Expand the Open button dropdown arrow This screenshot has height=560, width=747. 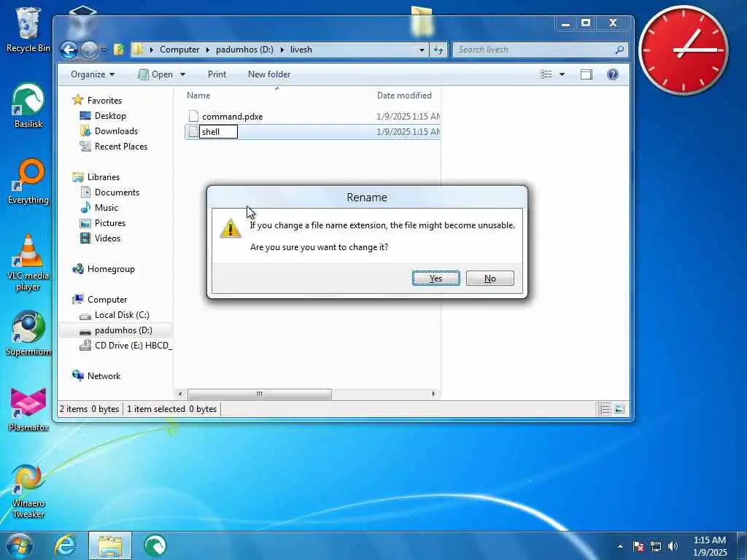pos(182,74)
